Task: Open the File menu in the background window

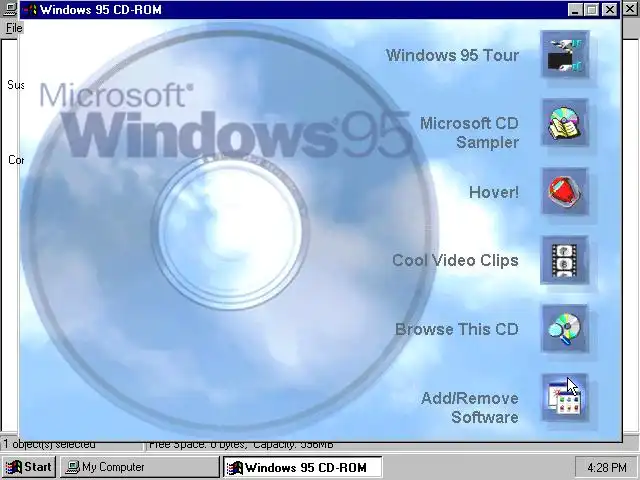Action: 13,28
